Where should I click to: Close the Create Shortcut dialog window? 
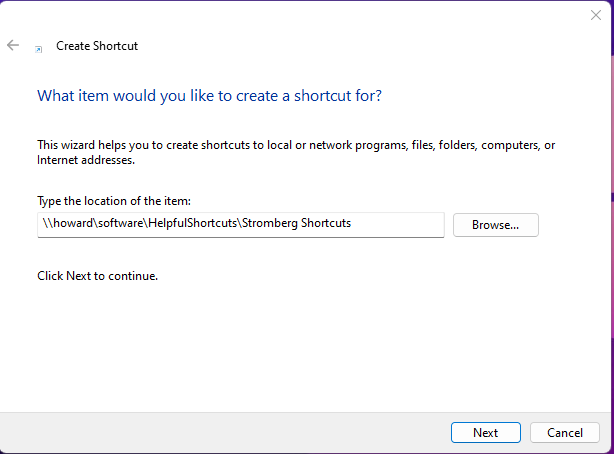[x=596, y=15]
